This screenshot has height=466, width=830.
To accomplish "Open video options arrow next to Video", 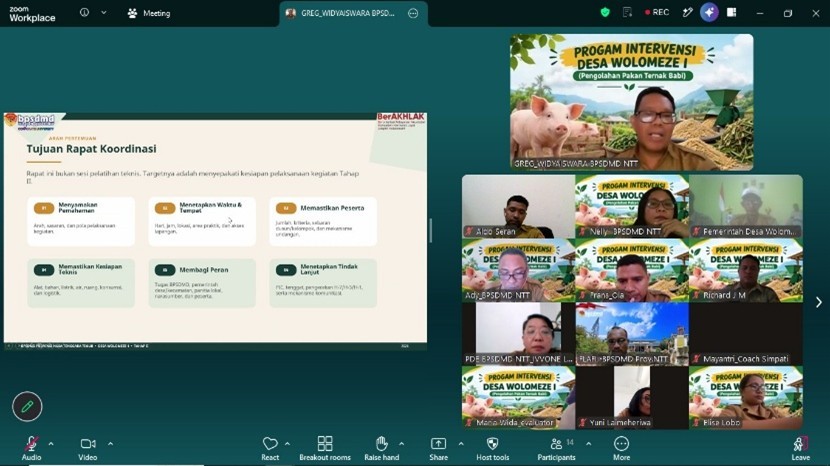I will [111, 444].
